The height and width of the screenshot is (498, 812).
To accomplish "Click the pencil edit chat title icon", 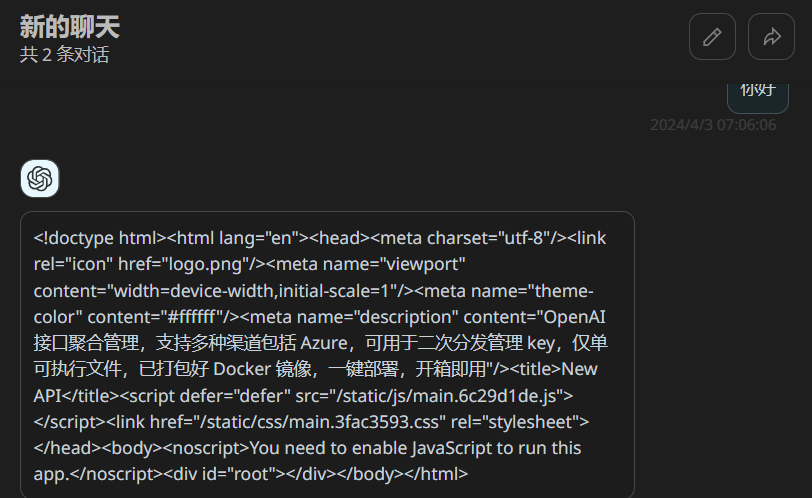I will point(712,37).
